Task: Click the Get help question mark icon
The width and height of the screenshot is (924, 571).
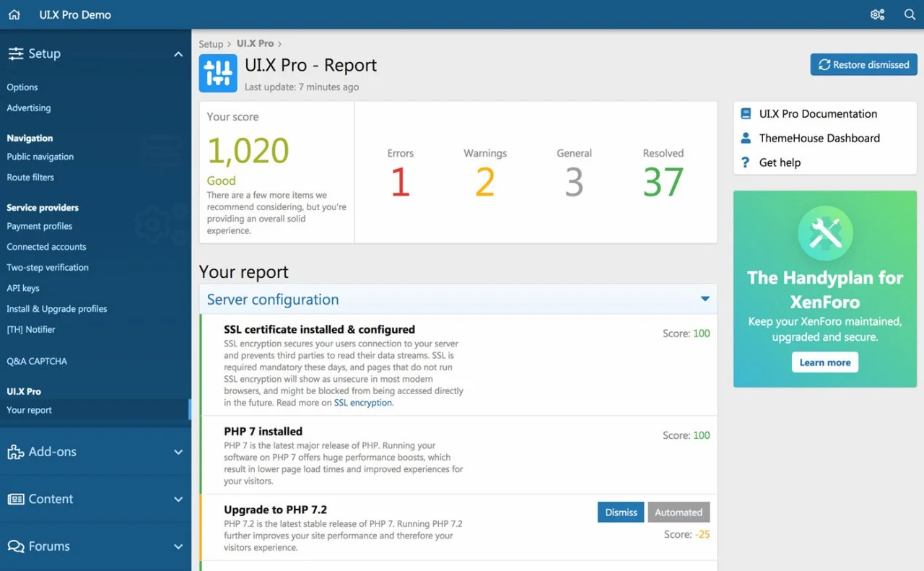Action: pos(746,162)
